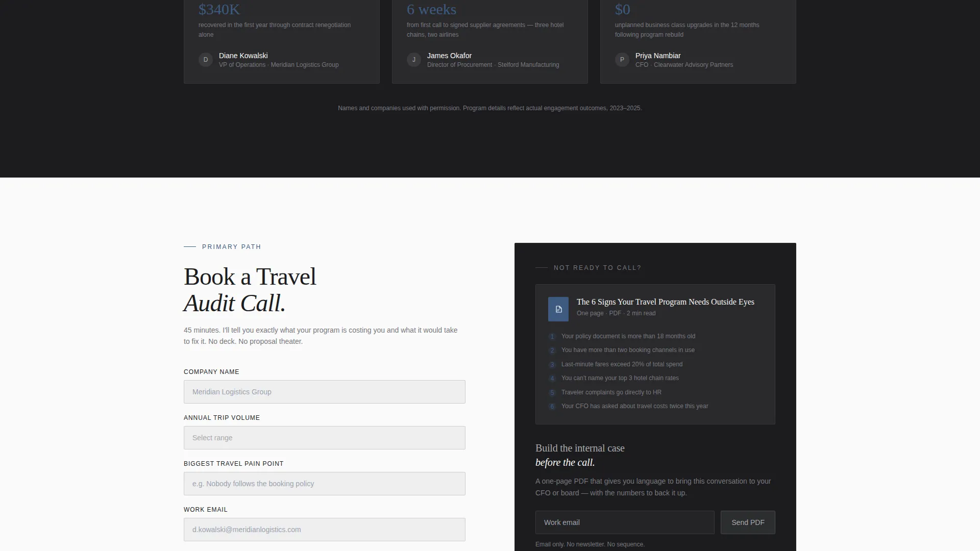Click 'Your policy document is more than 18 months old'
980x551 pixels.
point(628,336)
